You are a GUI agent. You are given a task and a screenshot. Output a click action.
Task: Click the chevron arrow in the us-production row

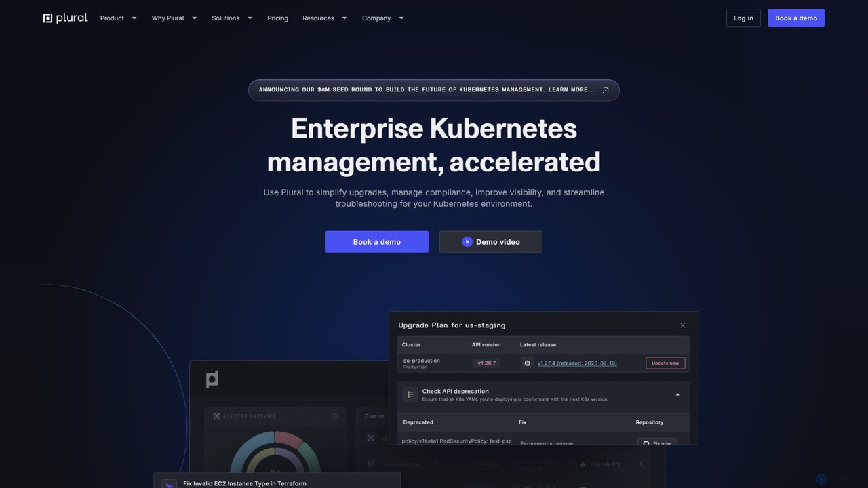point(640,464)
